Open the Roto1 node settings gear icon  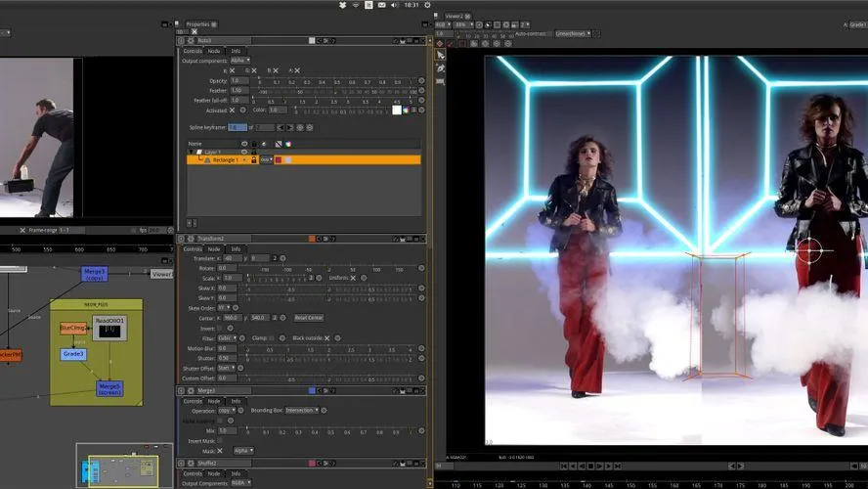tap(191, 40)
